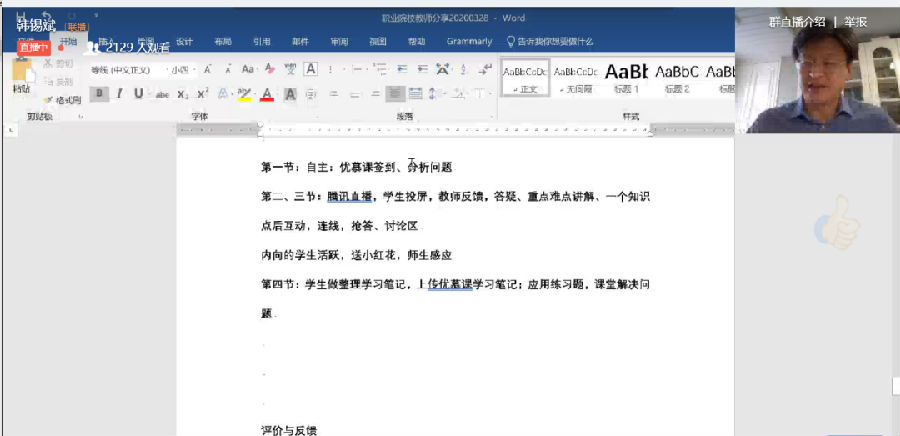Toggle Italic formatting
The width and height of the screenshot is (900, 436).
pyautogui.click(x=118, y=94)
